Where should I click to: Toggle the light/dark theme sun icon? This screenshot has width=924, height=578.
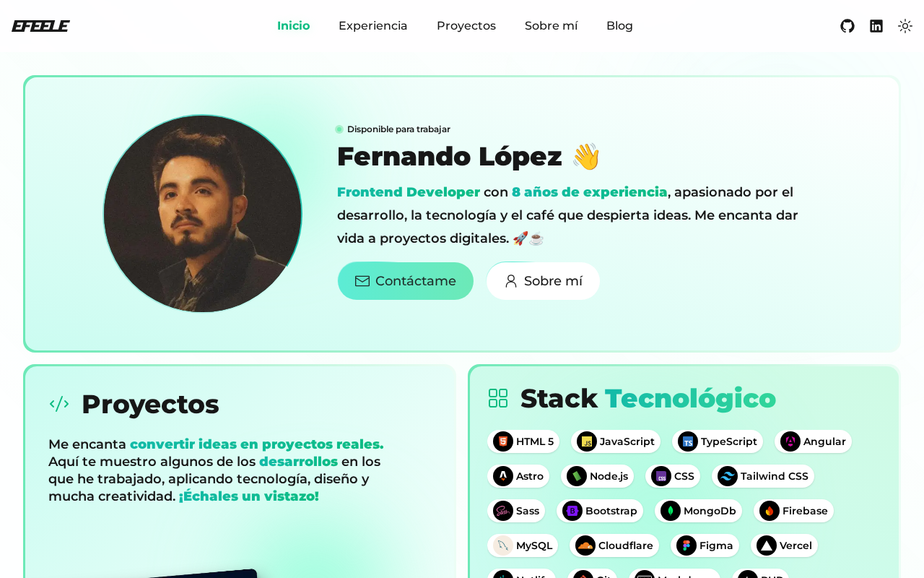(905, 26)
